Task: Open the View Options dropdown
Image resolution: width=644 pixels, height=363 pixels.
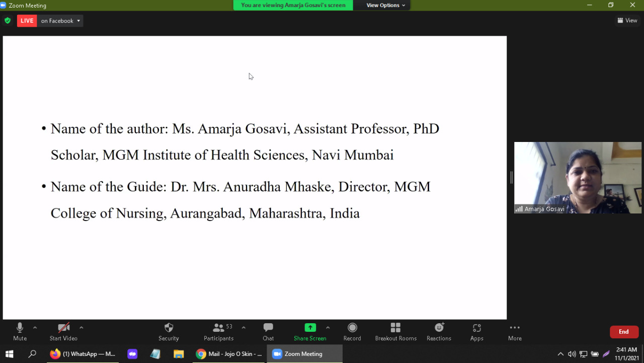Action: (385, 5)
